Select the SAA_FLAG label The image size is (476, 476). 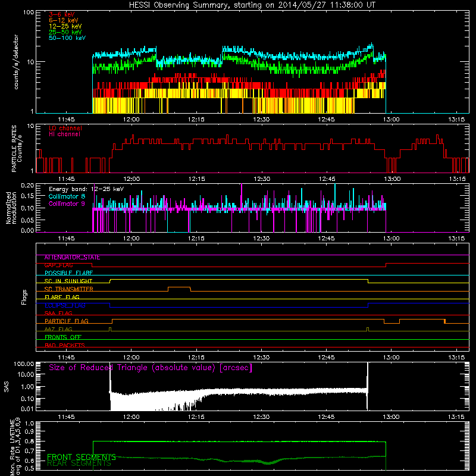pos(58,313)
